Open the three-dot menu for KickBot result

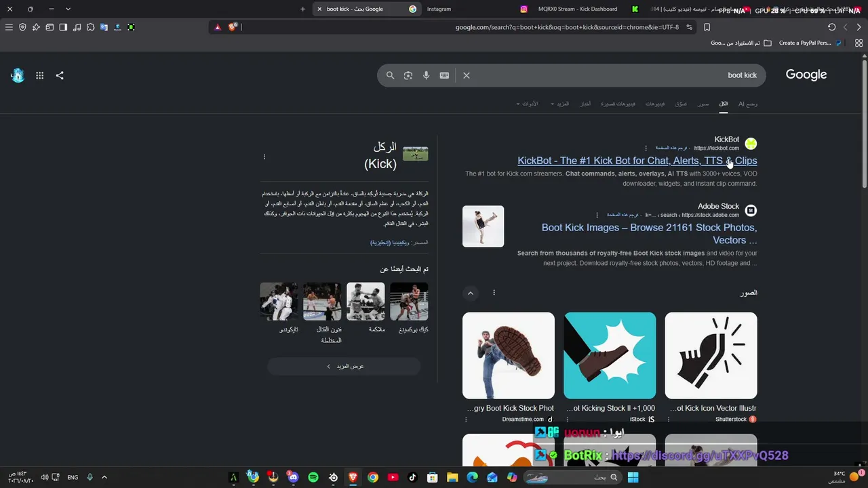646,148
